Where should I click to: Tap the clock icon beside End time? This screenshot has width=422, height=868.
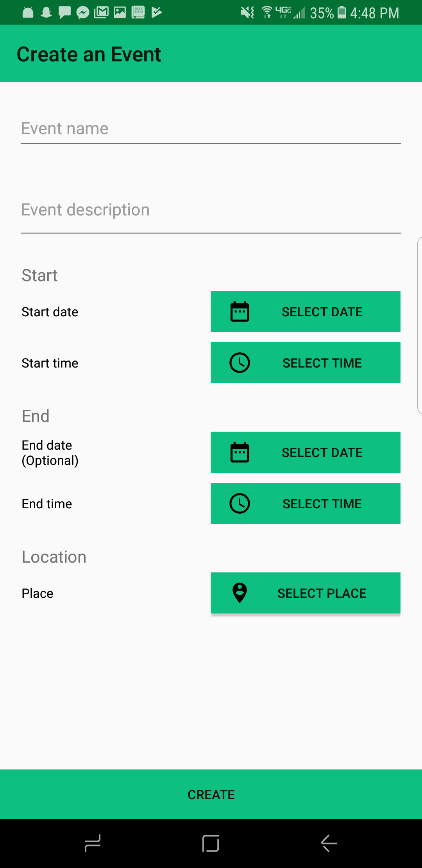[x=240, y=504]
